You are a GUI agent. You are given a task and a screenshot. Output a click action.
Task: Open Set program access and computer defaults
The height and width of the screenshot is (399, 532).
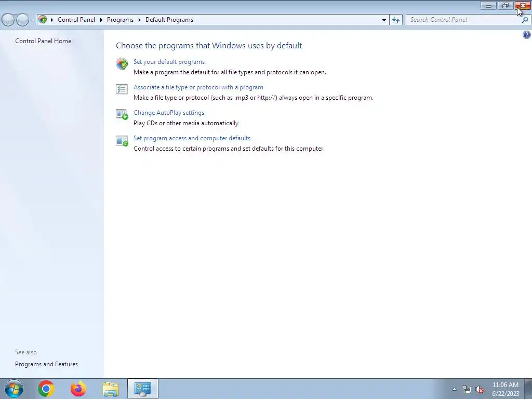pyautogui.click(x=192, y=138)
